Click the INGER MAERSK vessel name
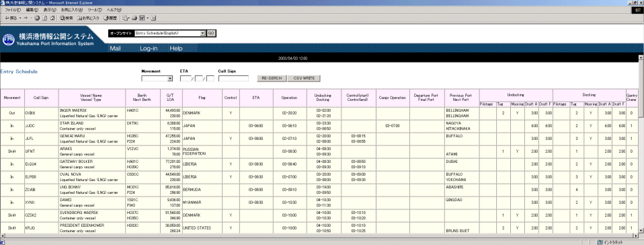 73,110
